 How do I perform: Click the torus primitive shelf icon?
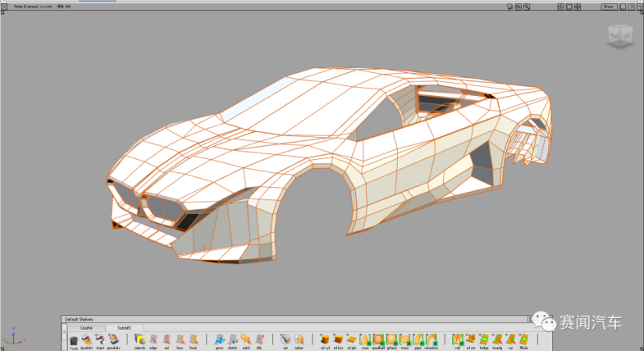(x=404, y=340)
